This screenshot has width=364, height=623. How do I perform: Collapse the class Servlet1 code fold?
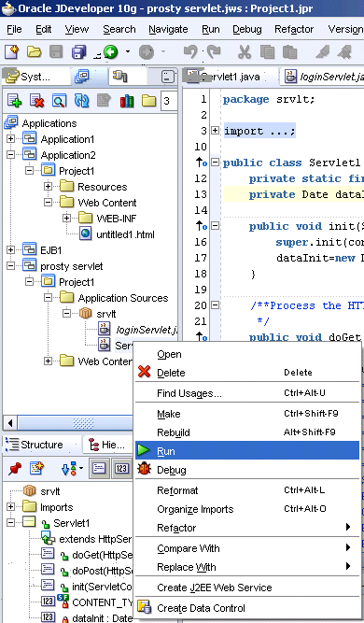tap(215, 163)
